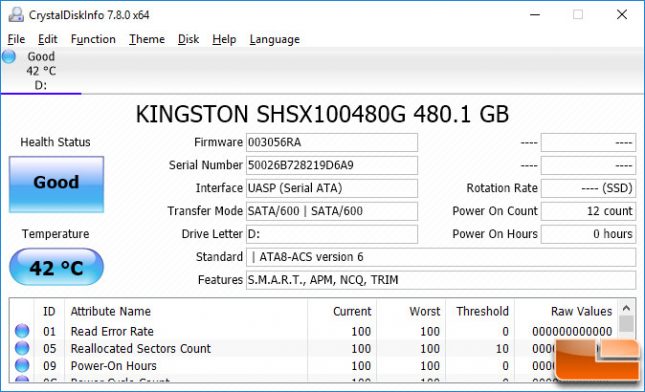Screen dimensions: 645x392
Task: Click the Rotation Rate (SSD) field
Action: (x=588, y=188)
